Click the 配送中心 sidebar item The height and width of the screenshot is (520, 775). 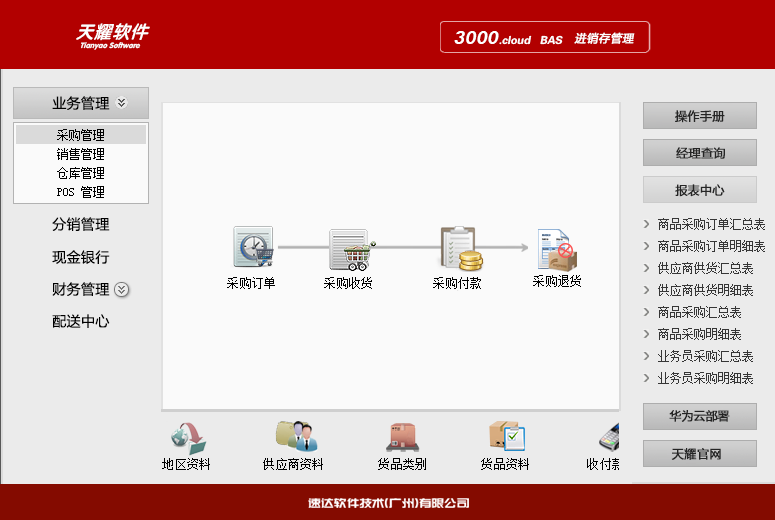(81, 322)
